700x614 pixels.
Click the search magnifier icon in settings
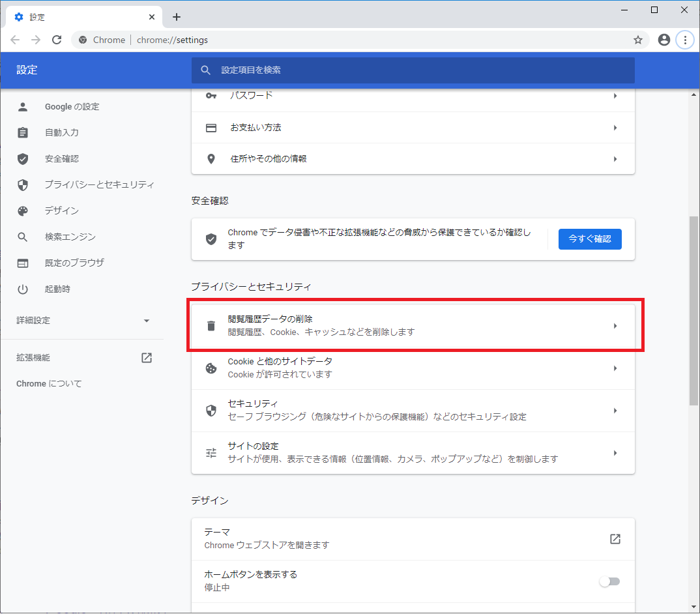pyautogui.click(x=205, y=70)
